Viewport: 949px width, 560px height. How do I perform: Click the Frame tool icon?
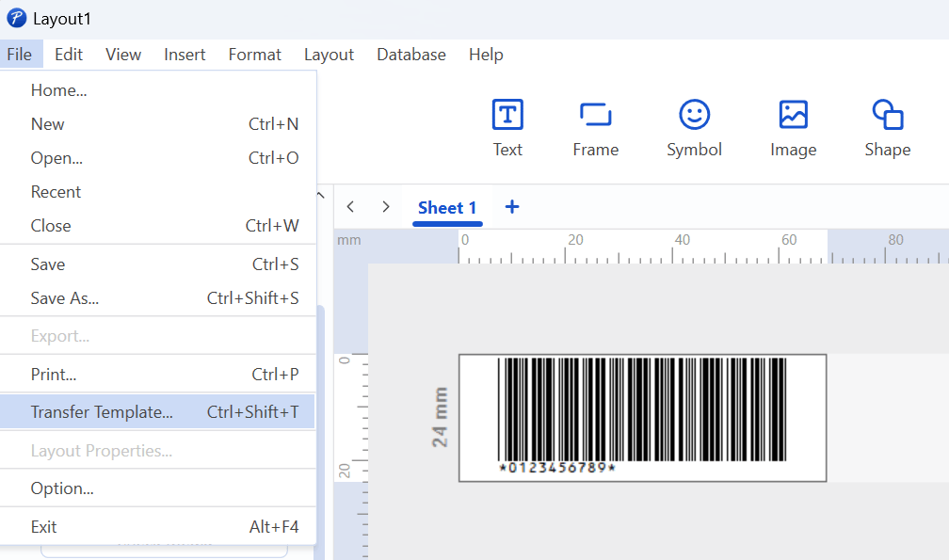click(595, 116)
